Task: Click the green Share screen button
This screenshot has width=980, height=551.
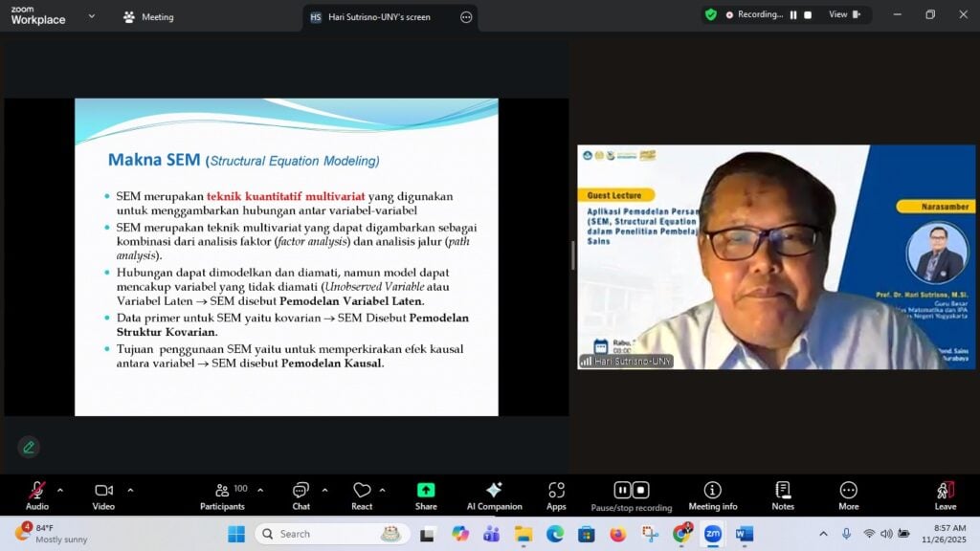Action: pyautogui.click(x=426, y=495)
